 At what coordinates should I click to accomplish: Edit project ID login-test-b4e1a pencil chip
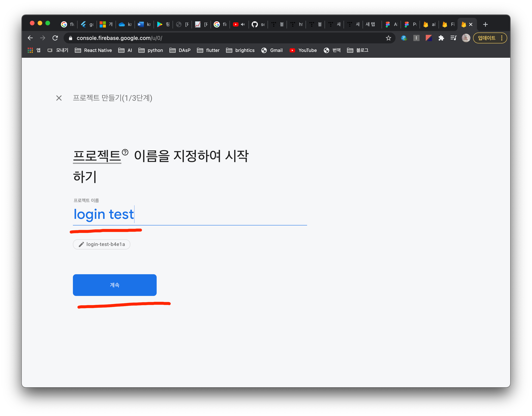[101, 244]
